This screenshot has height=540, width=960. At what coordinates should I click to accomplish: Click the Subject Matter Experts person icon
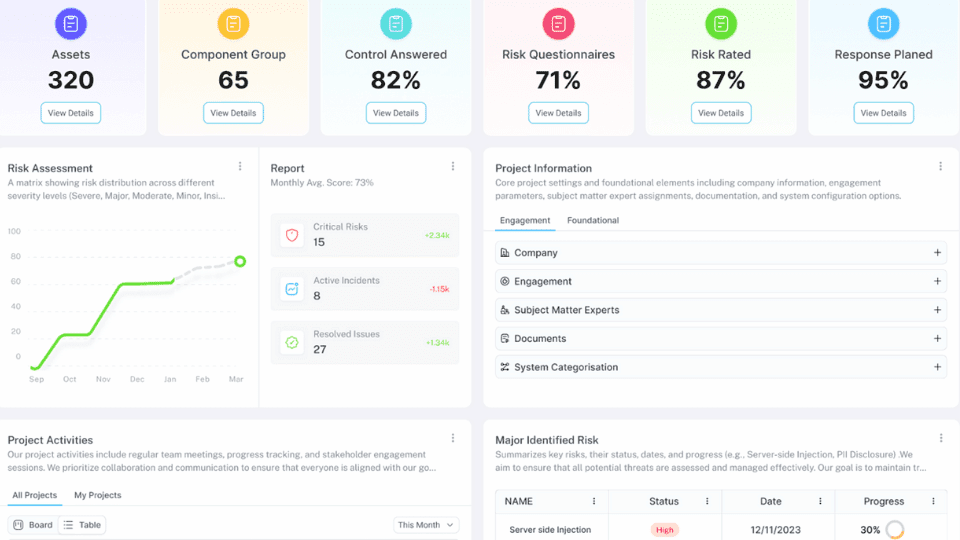click(504, 310)
